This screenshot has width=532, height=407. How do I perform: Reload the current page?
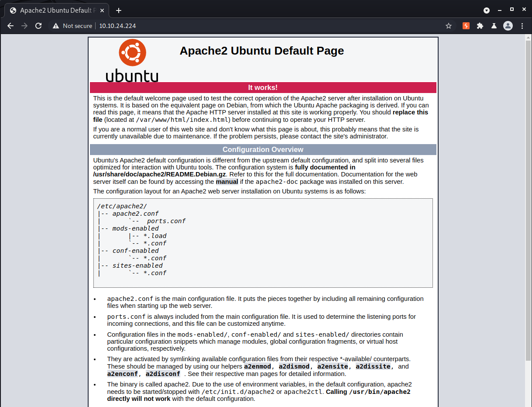pyautogui.click(x=38, y=26)
